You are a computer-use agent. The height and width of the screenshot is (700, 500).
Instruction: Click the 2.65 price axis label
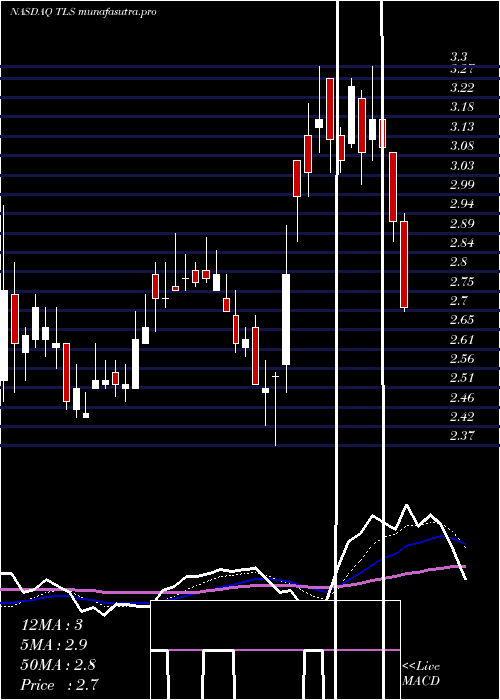coord(461,320)
